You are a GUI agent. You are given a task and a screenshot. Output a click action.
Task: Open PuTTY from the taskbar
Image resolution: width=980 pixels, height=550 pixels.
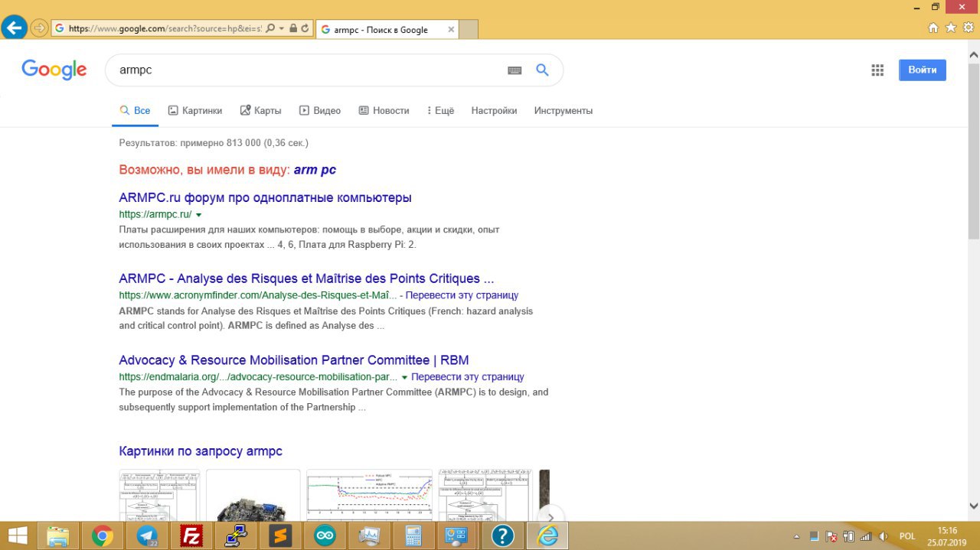[236, 536]
